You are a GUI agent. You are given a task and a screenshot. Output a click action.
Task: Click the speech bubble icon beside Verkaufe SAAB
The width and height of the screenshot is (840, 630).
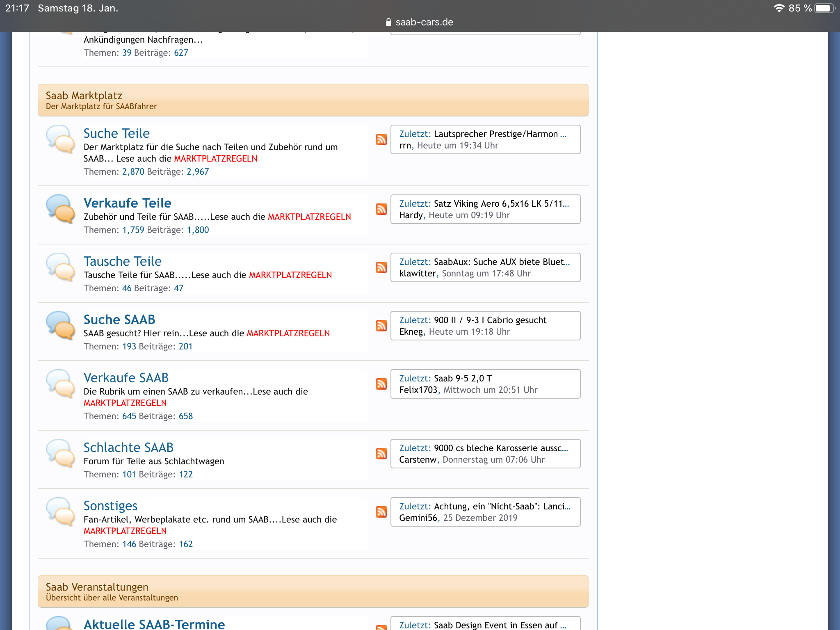pyautogui.click(x=60, y=383)
